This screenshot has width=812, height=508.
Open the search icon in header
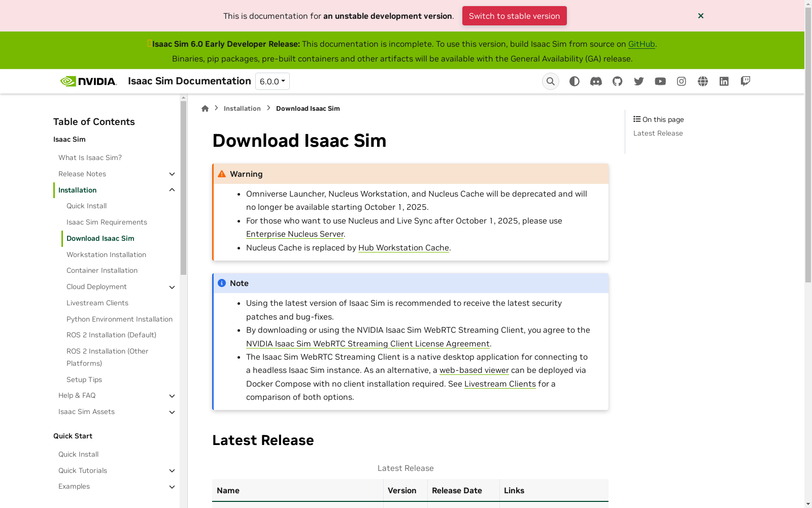pos(551,81)
